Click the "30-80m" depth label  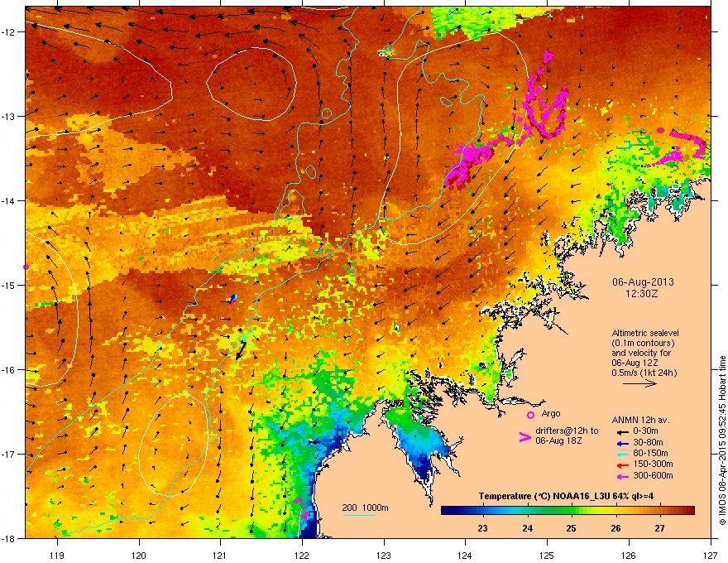(648, 443)
